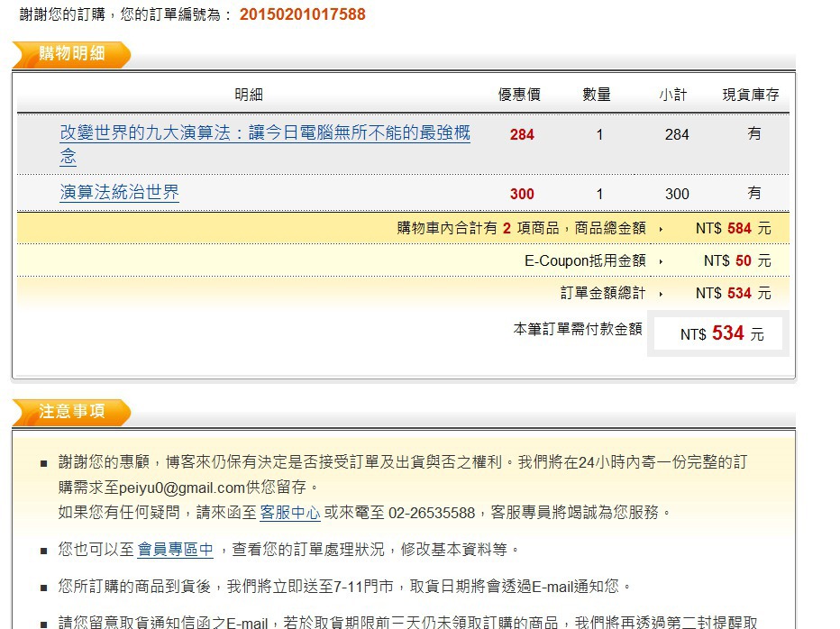The width and height of the screenshot is (840, 629).
Task: Click the 本筆訂單需付款金額 label
Action: click(x=578, y=329)
